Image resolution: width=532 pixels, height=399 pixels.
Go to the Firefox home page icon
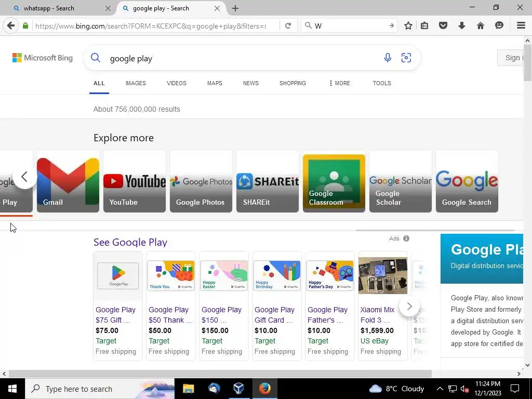coord(481,25)
